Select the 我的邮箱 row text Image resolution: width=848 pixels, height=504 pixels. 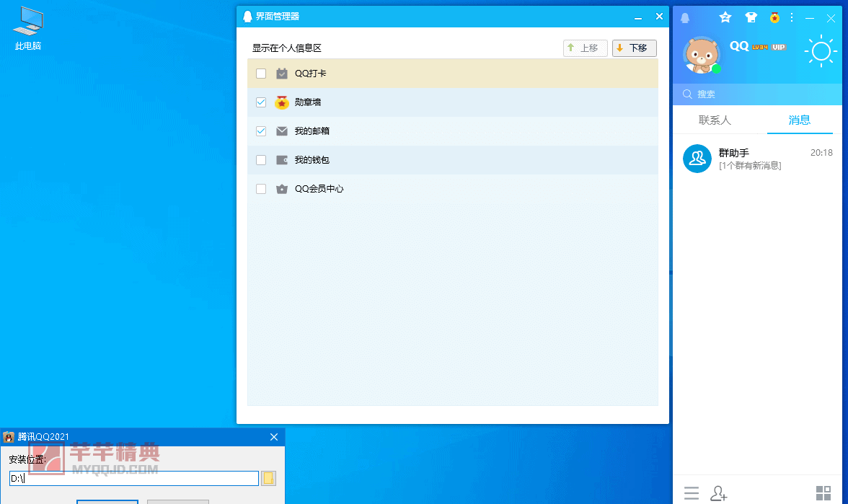click(x=312, y=131)
